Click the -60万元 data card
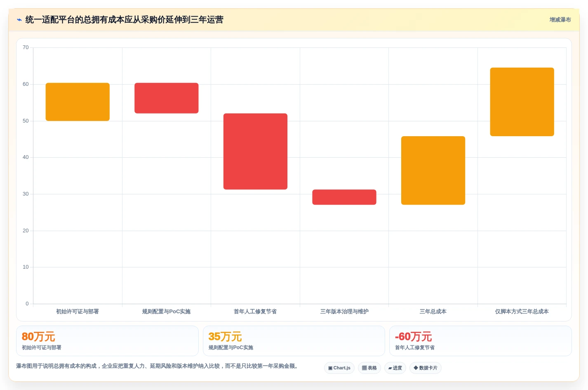This screenshot has width=588, height=390. 480,341
